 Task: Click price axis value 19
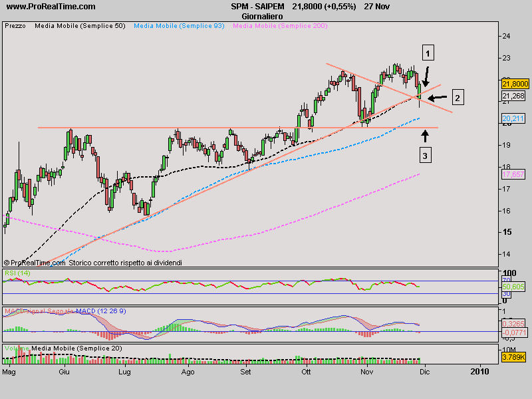pyautogui.click(x=506, y=145)
